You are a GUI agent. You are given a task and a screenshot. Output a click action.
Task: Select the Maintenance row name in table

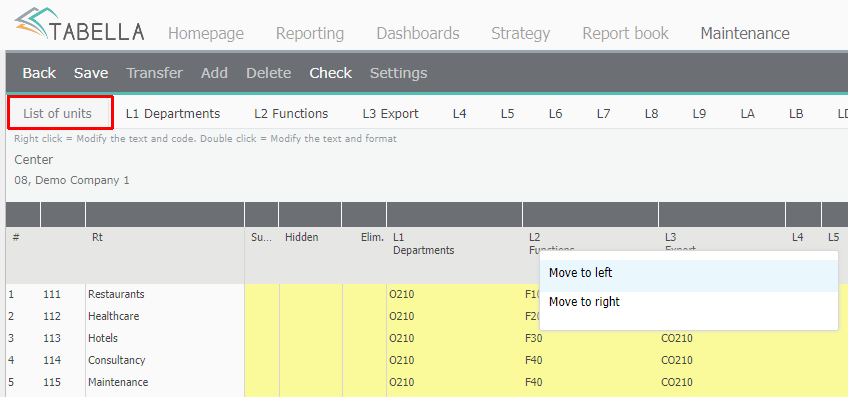point(118,382)
